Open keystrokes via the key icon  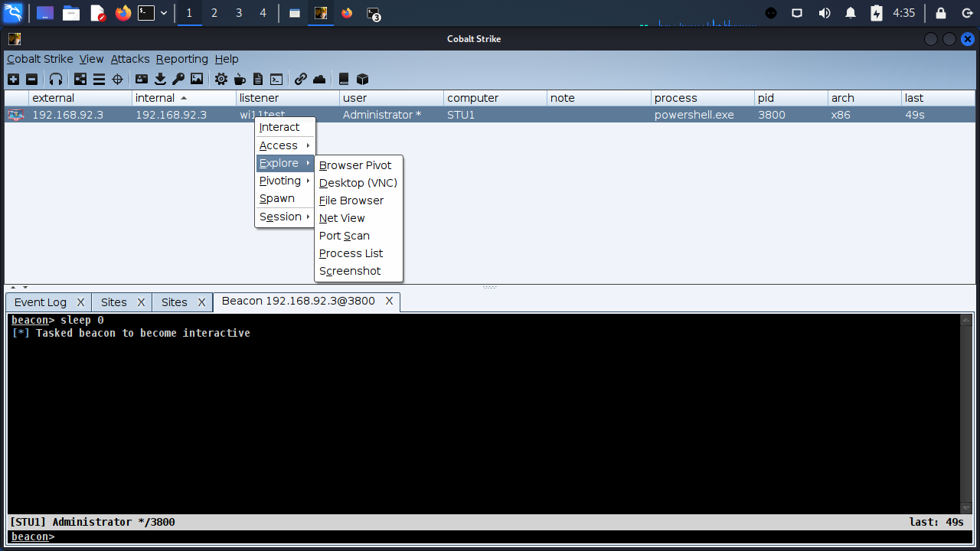pyautogui.click(x=178, y=79)
